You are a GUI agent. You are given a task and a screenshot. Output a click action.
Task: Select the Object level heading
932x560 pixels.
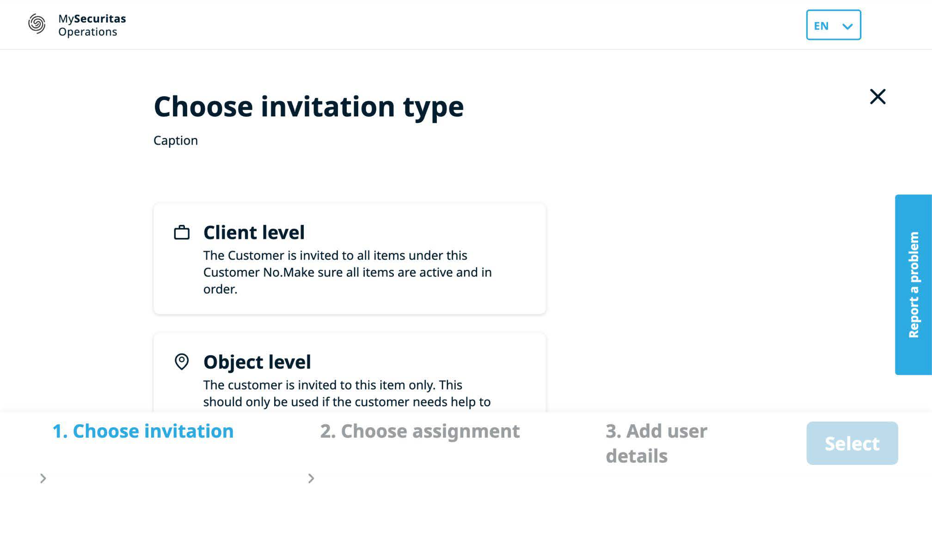[x=257, y=362]
